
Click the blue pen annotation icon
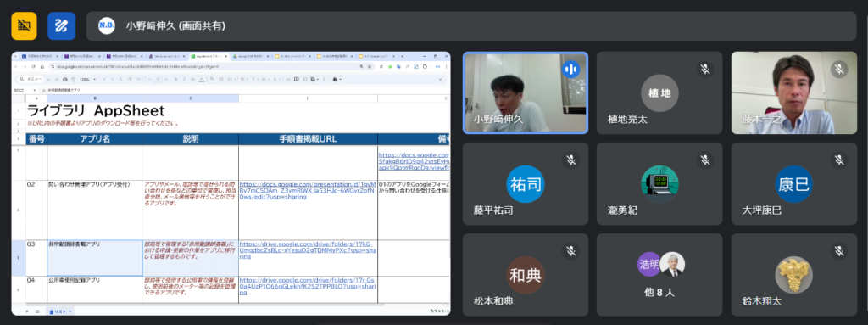point(61,26)
